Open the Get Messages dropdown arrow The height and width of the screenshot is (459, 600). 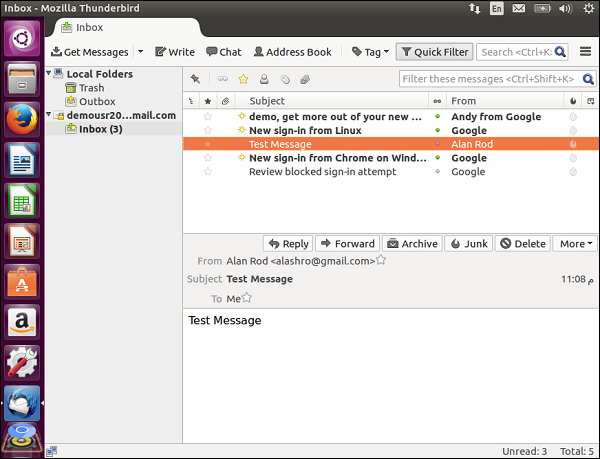[140, 52]
